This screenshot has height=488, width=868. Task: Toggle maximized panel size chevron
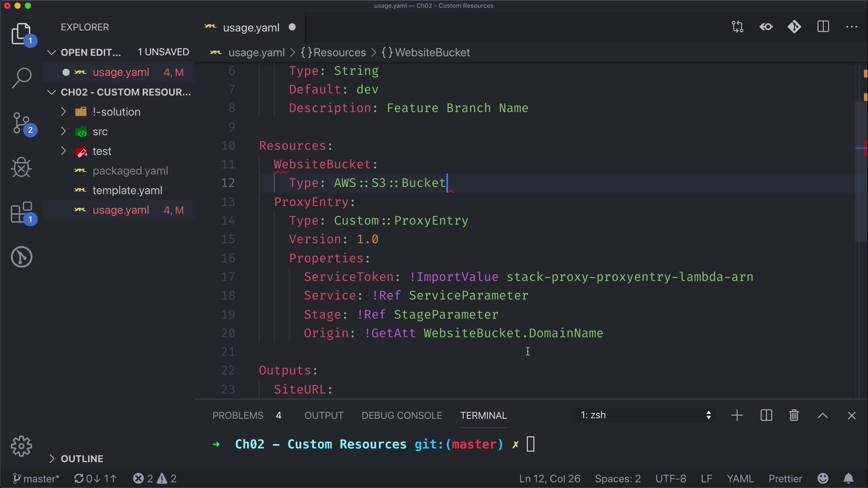[x=823, y=415]
